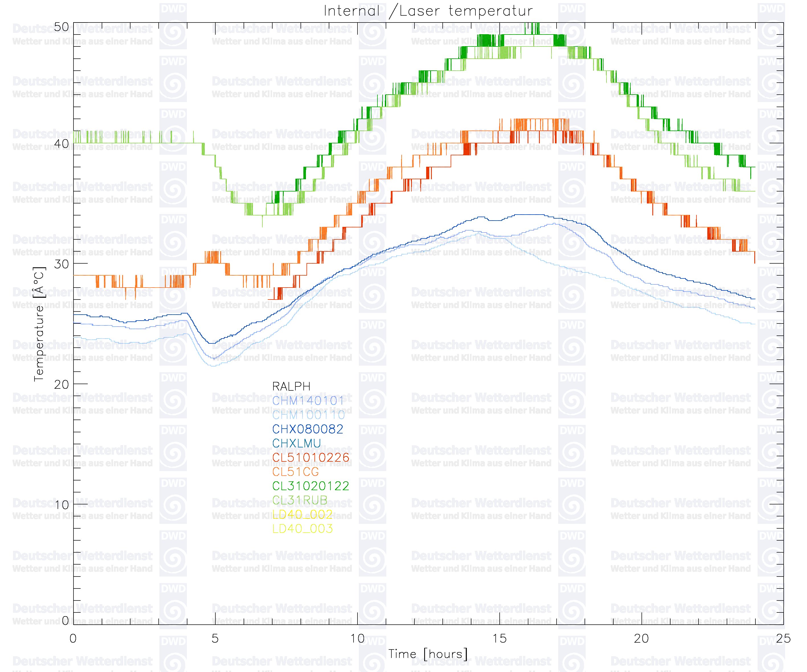Click the CL51010226 legend entry
The width and height of the screenshot is (807, 672).
pyautogui.click(x=310, y=457)
